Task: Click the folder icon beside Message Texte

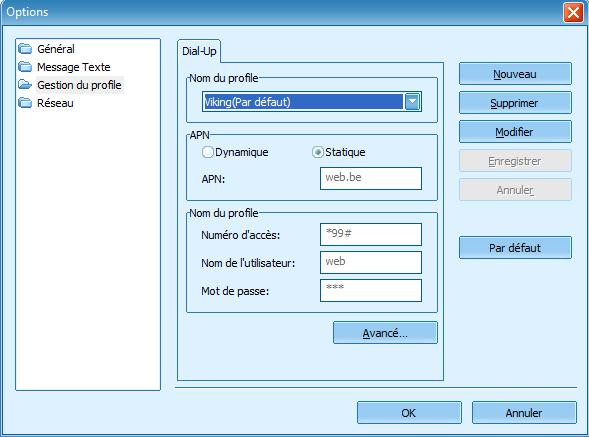Action: 25,67
